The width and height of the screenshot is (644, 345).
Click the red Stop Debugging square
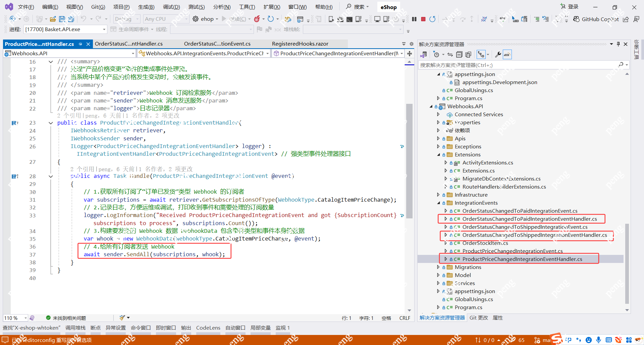click(x=423, y=19)
